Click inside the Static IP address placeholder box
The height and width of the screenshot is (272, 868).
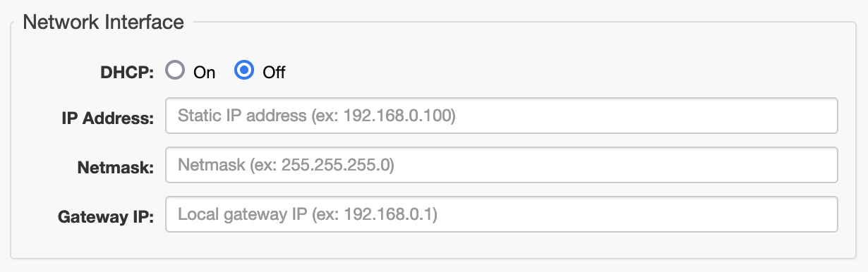click(502, 116)
